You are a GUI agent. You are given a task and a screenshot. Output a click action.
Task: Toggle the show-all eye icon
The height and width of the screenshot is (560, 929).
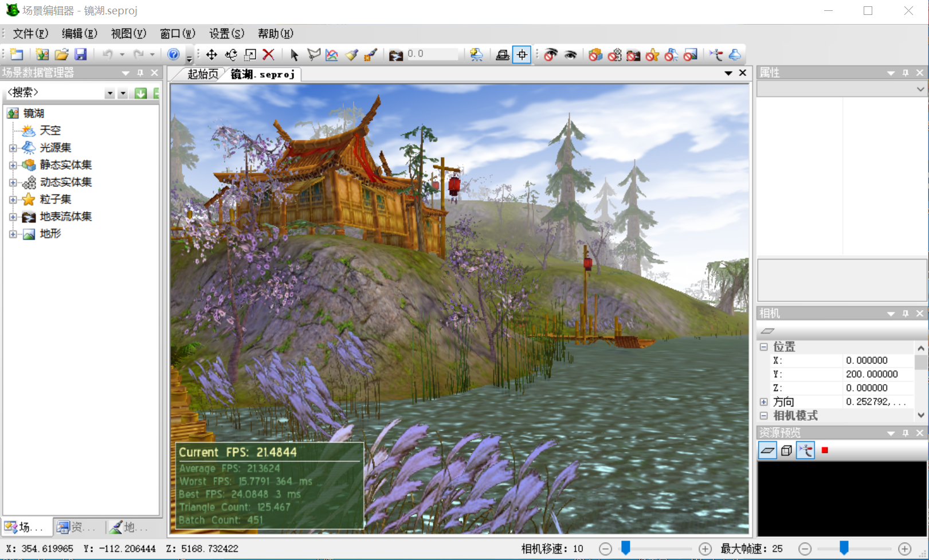(570, 54)
